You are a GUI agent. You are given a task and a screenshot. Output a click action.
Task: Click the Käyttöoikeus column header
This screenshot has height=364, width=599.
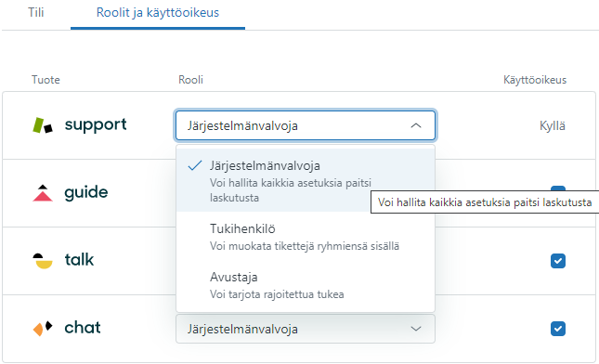tap(535, 80)
